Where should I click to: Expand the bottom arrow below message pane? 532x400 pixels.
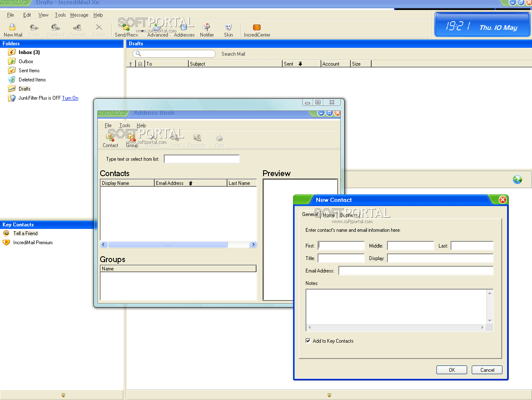click(329, 395)
